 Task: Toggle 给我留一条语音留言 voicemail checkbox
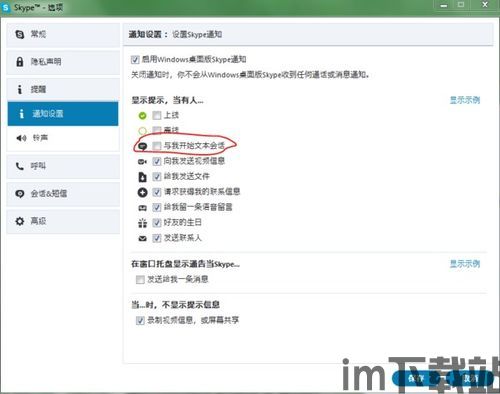157,207
